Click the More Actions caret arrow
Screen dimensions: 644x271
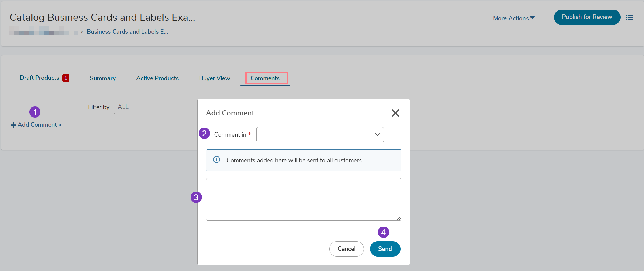[532, 18]
